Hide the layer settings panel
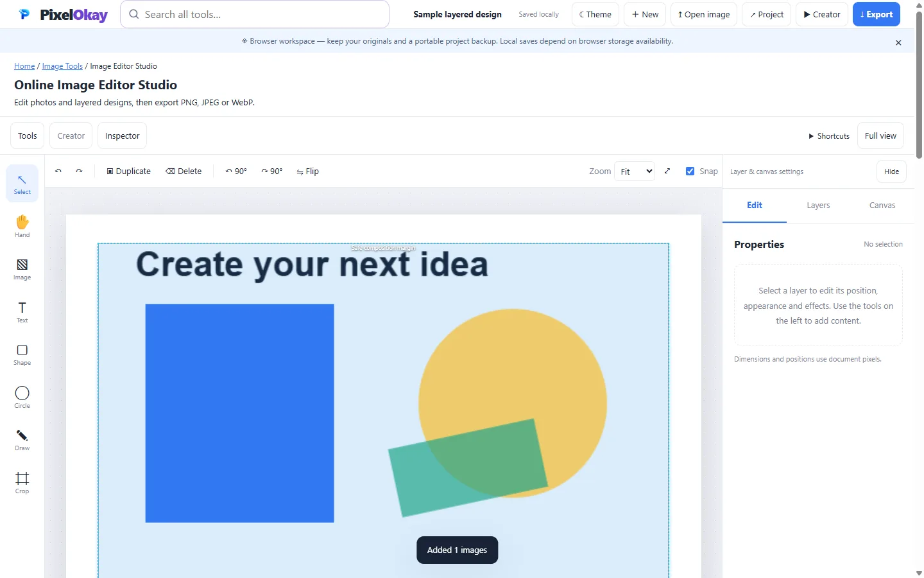Screen dimensions: 924x578 click(x=891, y=171)
